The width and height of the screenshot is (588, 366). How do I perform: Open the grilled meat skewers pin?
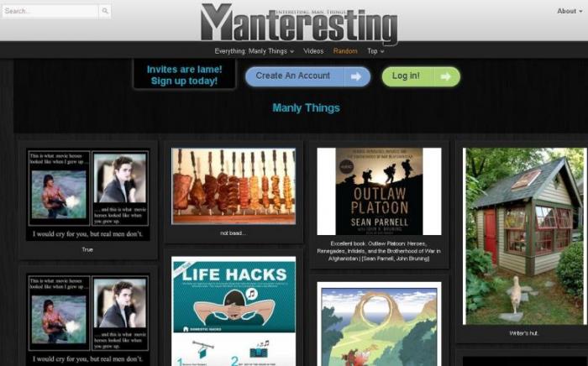[234, 186]
